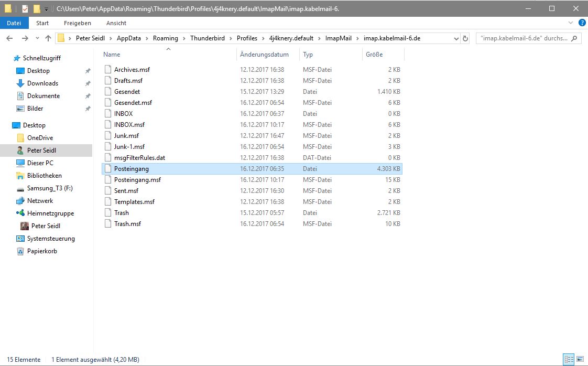Select the Templates.msf file
Image resolution: width=588 pixels, height=366 pixels.
pos(134,201)
